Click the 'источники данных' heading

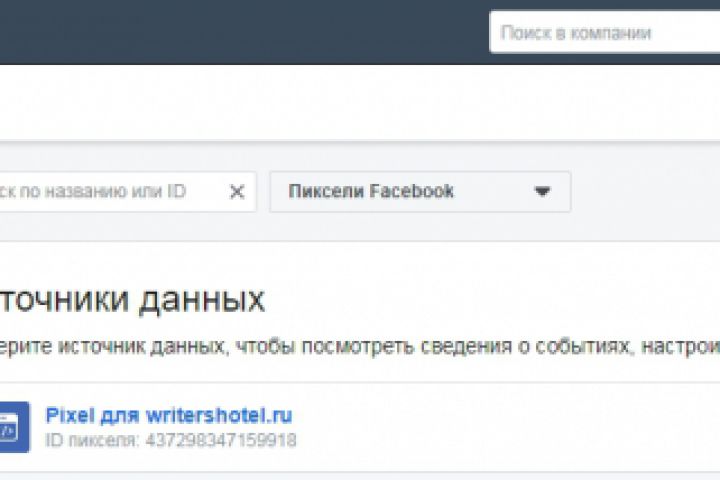click(x=132, y=300)
